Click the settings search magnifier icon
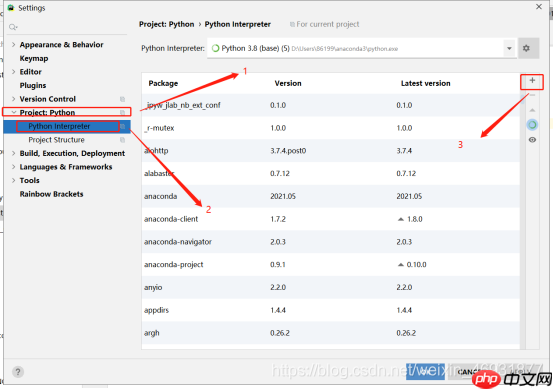This screenshot has height=389, width=553. click(13, 27)
